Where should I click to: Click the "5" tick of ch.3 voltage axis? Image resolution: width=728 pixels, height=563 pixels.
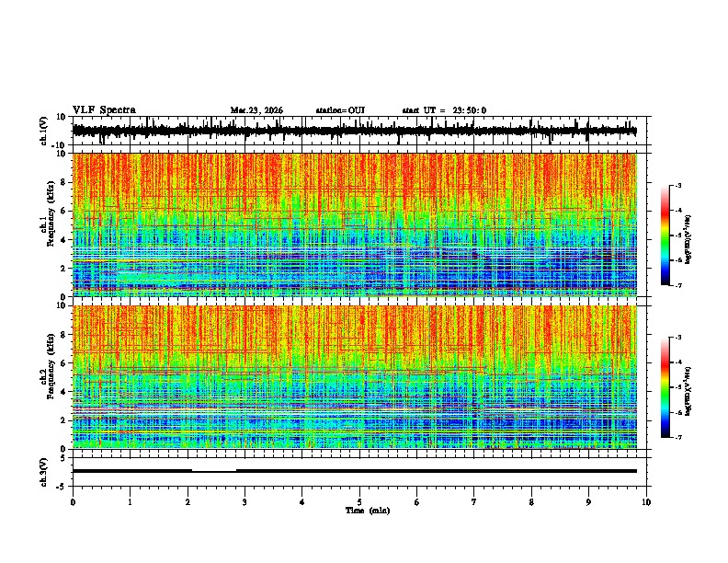pos(63,458)
